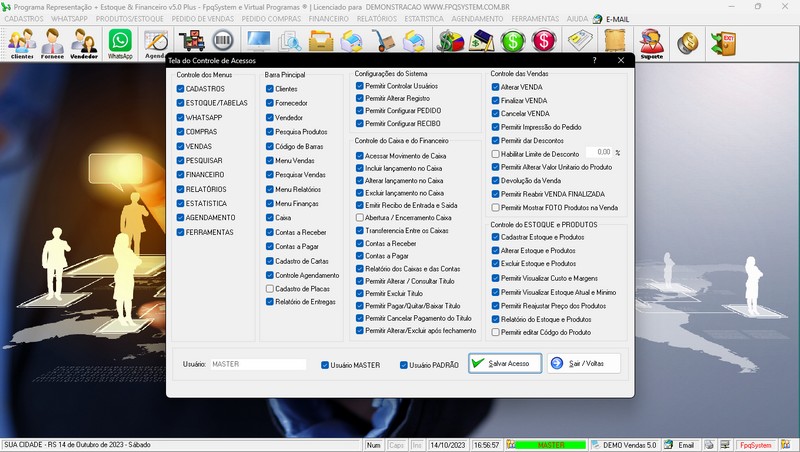Check Habilitar Limite de Desconto
The image size is (800, 452).
click(496, 154)
